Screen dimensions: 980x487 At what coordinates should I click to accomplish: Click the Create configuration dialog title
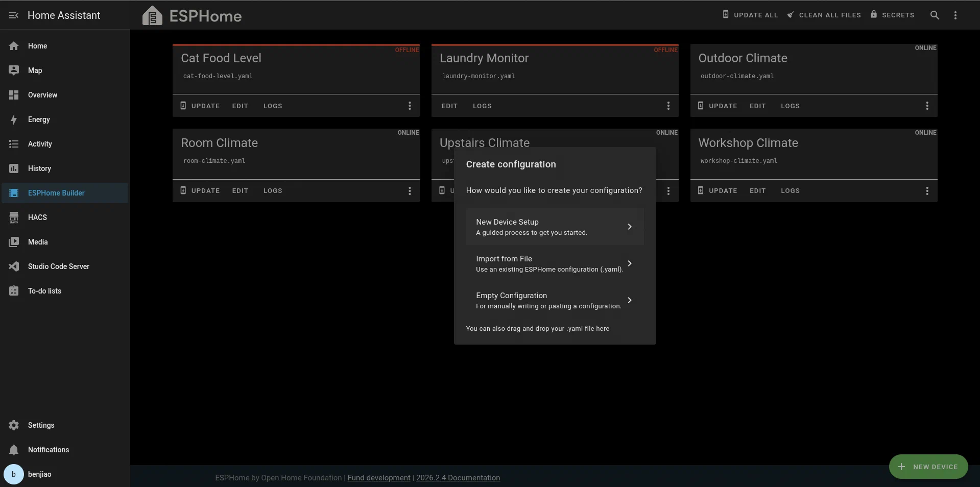[x=511, y=164]
